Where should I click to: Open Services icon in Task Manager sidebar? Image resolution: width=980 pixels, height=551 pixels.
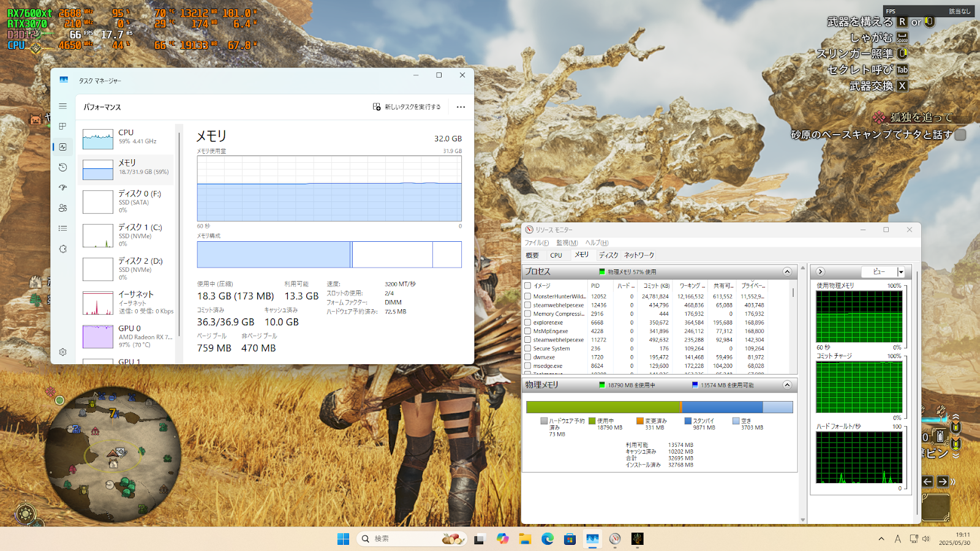(62, 249)
